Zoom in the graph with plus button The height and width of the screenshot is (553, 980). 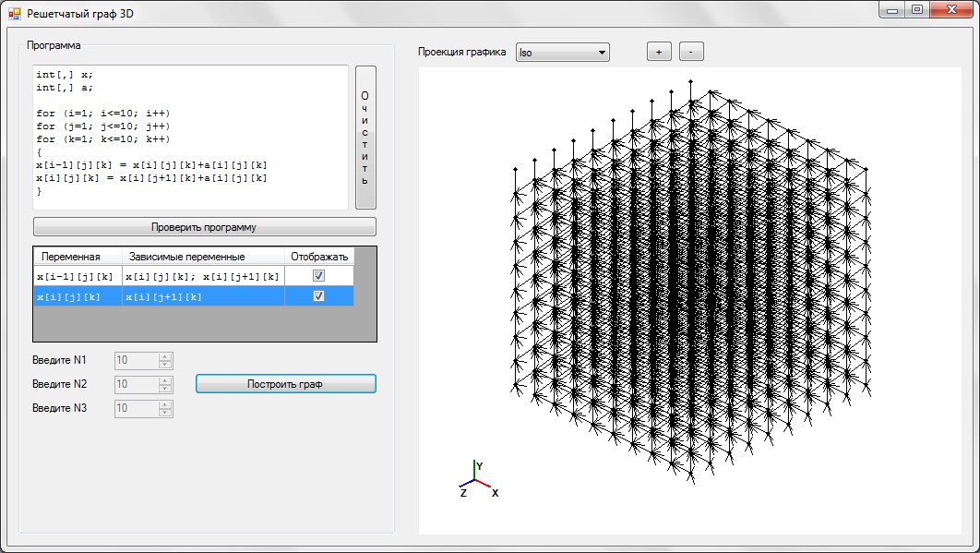659,53
